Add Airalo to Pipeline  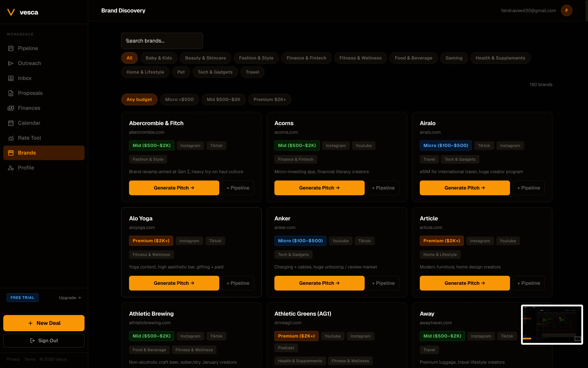pos(528,188)
